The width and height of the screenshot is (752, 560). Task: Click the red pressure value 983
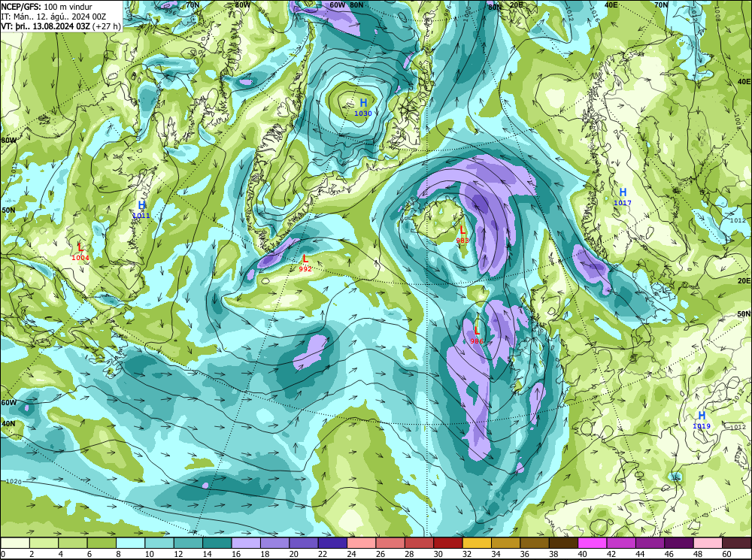(462, 241)
